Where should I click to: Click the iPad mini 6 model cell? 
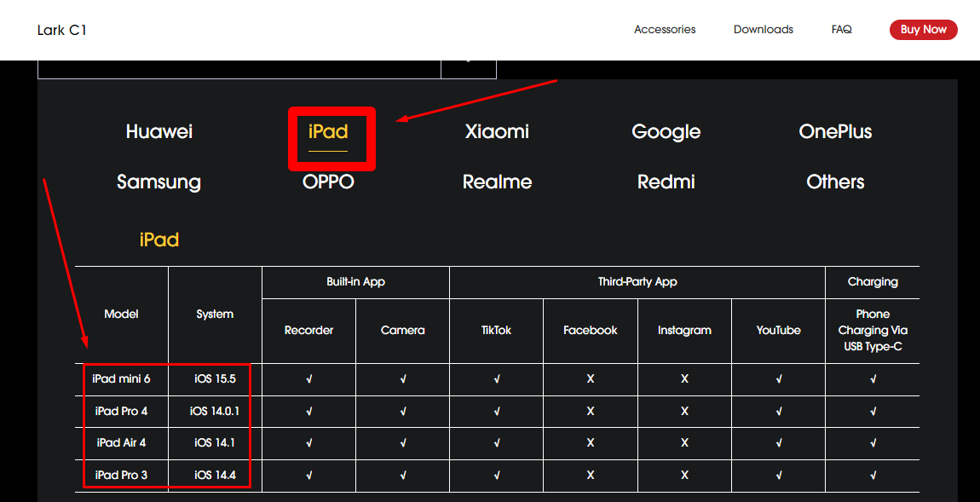121,379
